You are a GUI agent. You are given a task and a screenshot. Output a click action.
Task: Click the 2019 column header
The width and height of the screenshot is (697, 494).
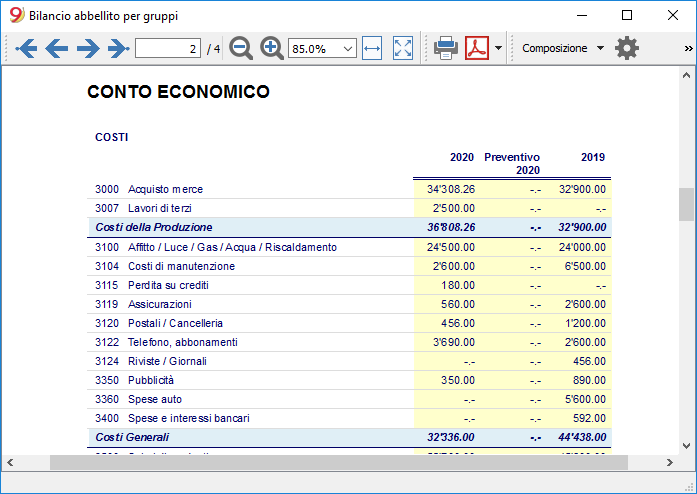pos(593,157)
